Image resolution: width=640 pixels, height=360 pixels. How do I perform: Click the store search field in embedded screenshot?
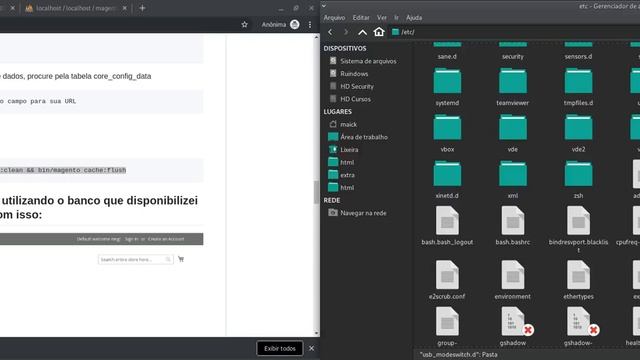135,259
